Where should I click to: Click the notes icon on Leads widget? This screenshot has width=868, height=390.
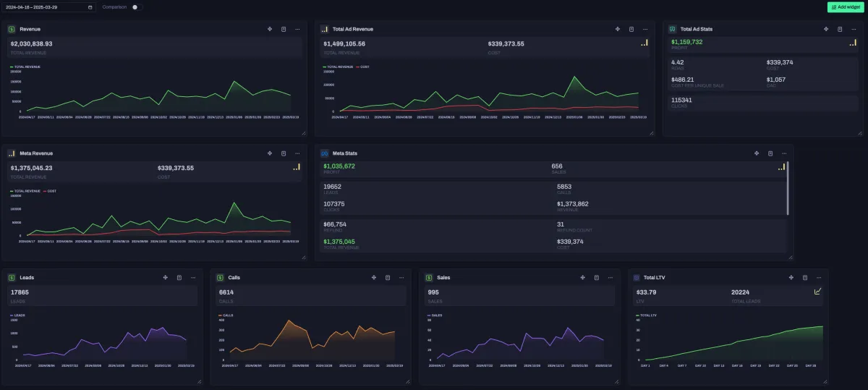(179, 278)
